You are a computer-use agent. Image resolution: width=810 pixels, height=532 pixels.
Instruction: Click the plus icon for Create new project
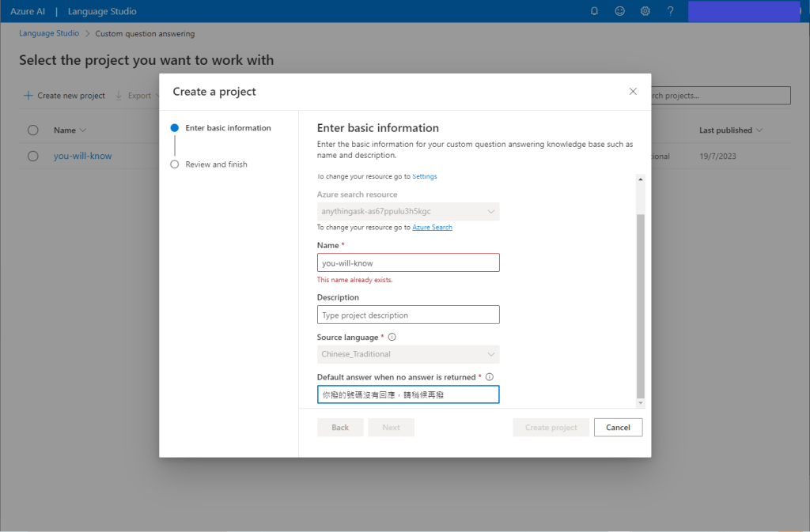tap(28, 96)
